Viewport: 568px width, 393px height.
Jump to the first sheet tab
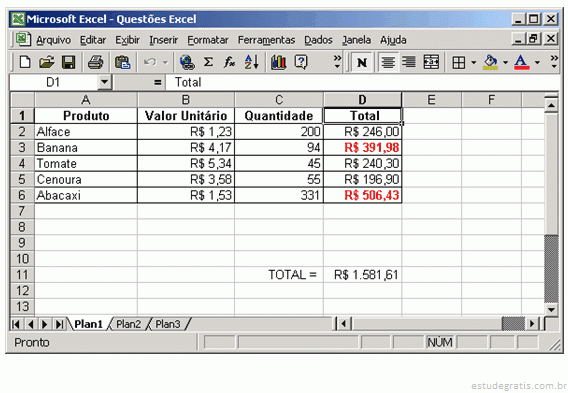(x=16, y=324)
